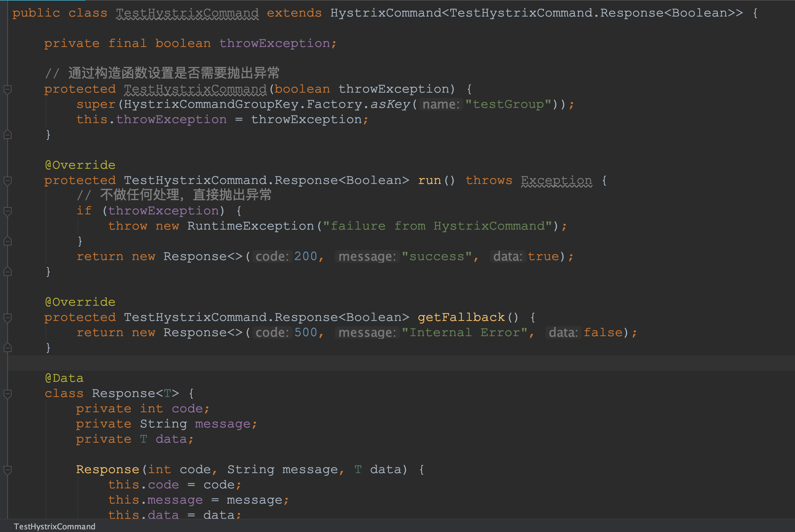Collapse the run() method fold marker
The width and height of the screenshot is (795, 532).
[x=8, y=181]
